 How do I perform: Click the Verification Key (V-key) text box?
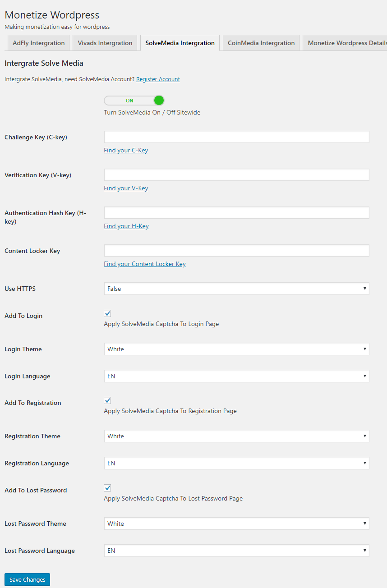coord(236,175)
